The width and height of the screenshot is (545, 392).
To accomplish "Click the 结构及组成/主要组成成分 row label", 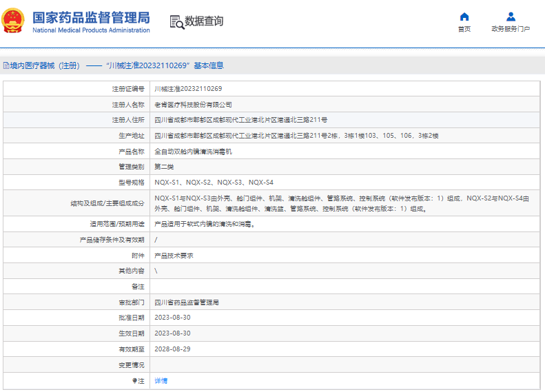I will (107, 204).
